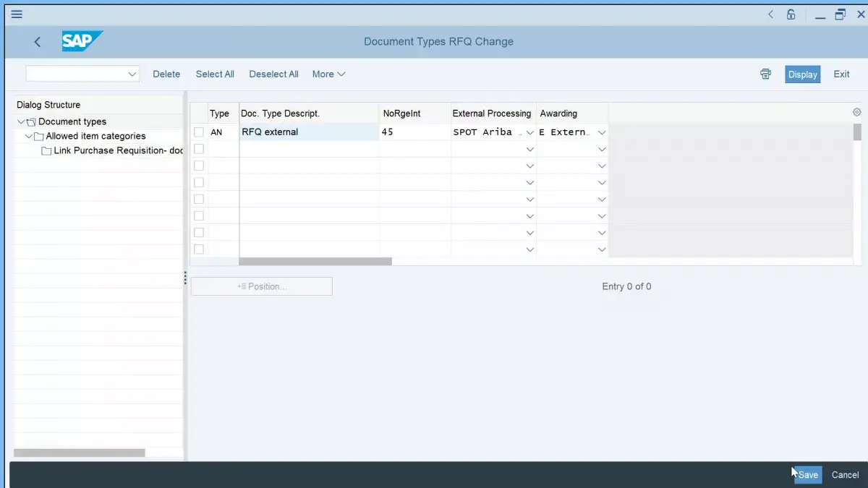Tick the checkbox of the eighth table row
This screenshot has width=868, height=488.
[199, 249]
